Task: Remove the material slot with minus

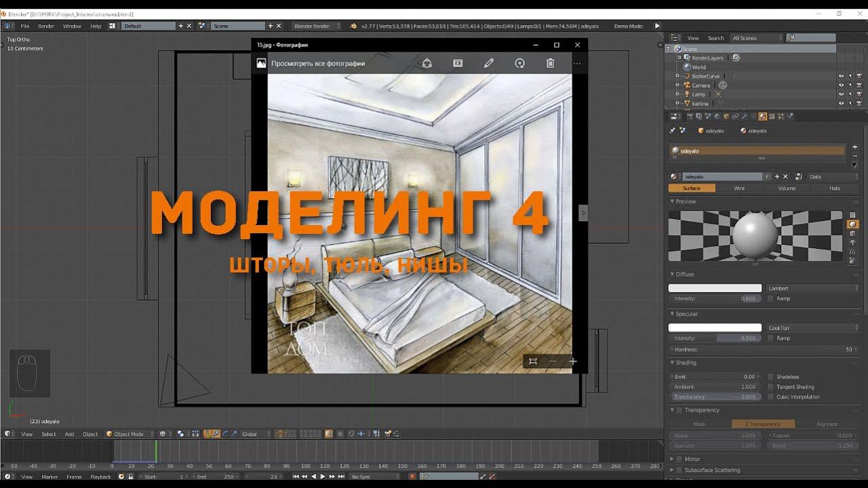Action: click(x=854, y=155)
